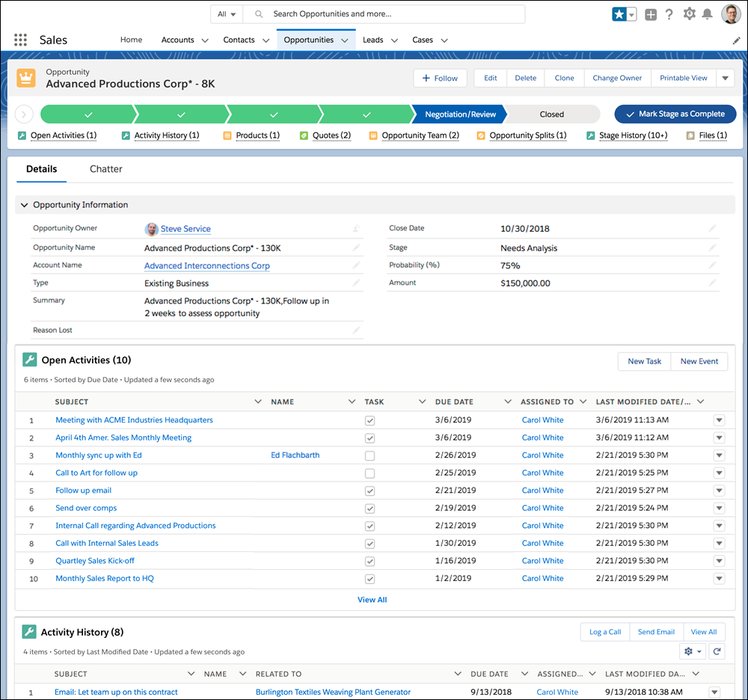The width and height of the screenshot is (748, 700).
Task: Select the Details tab
Action: (x=41, y=169)
